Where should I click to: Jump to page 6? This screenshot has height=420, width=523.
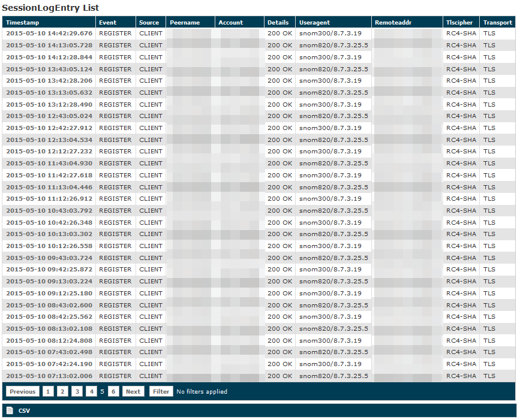pos(113,392)
